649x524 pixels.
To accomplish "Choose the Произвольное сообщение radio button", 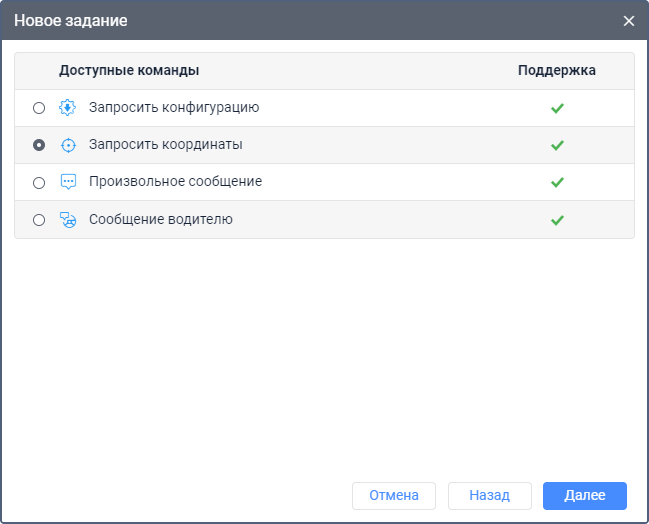I will coord(39,183).
